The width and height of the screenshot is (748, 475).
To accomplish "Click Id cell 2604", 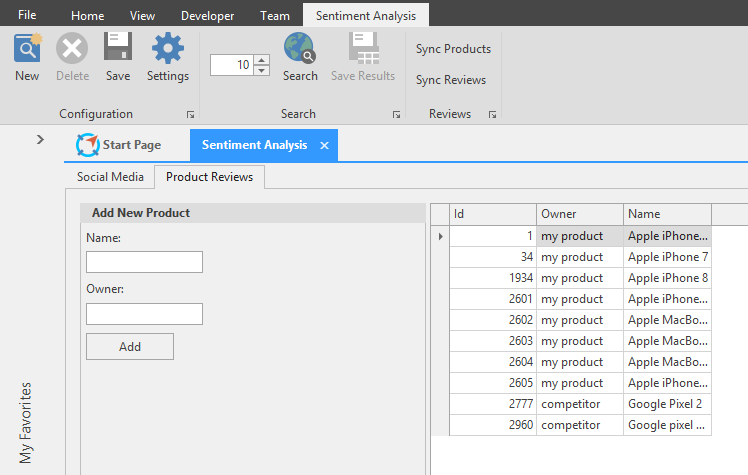I will [493, 362].
